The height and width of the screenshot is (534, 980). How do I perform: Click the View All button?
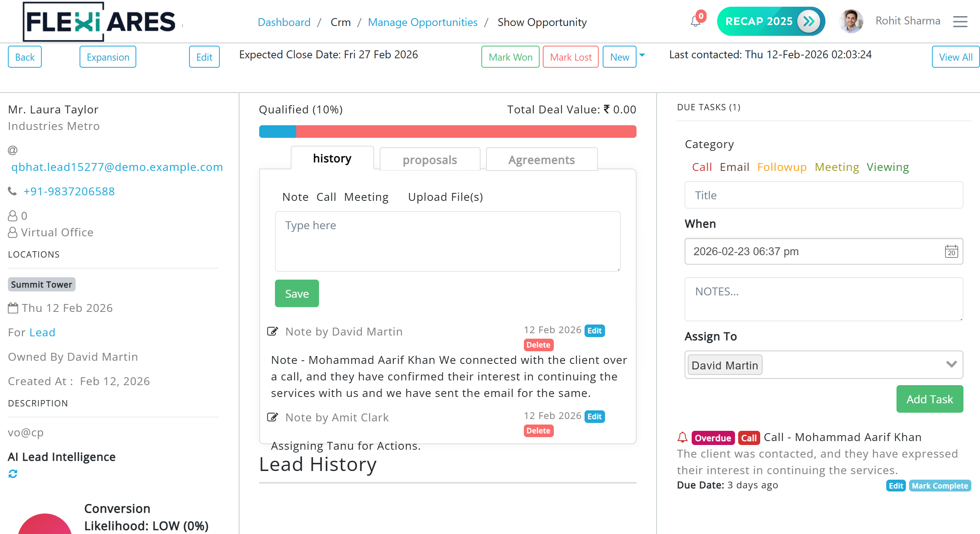coord(956,57)
